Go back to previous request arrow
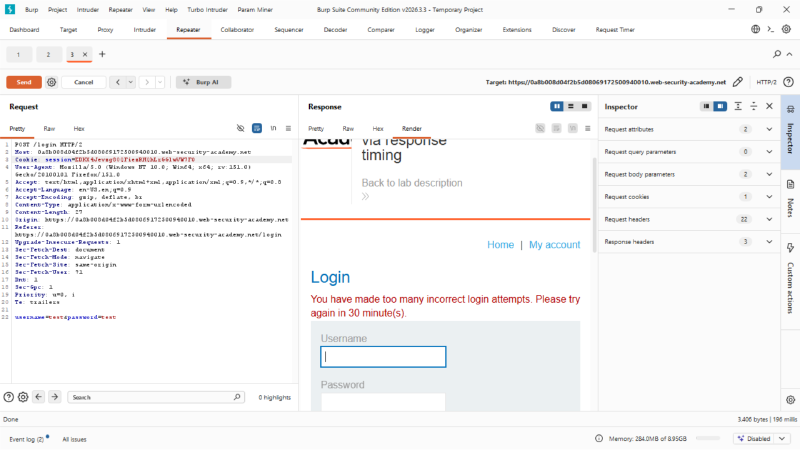Image resolution: width=800 pixels, height=450 pixels. (118, 82)
